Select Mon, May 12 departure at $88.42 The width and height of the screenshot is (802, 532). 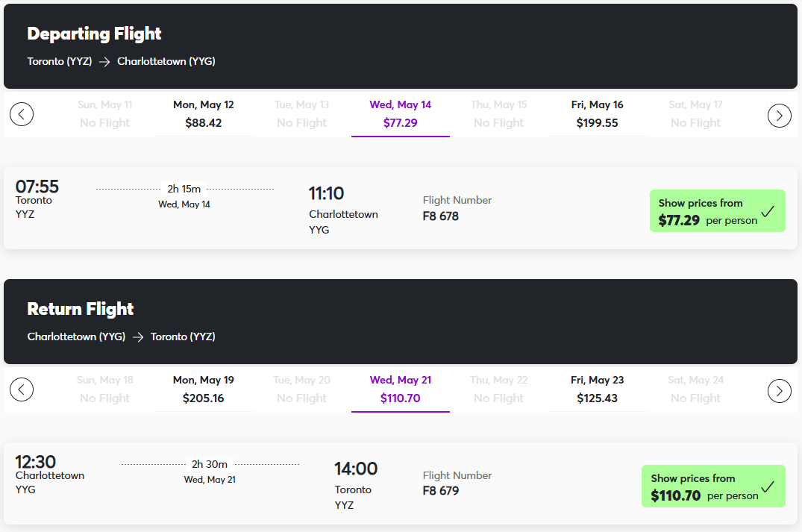[204, 114]
